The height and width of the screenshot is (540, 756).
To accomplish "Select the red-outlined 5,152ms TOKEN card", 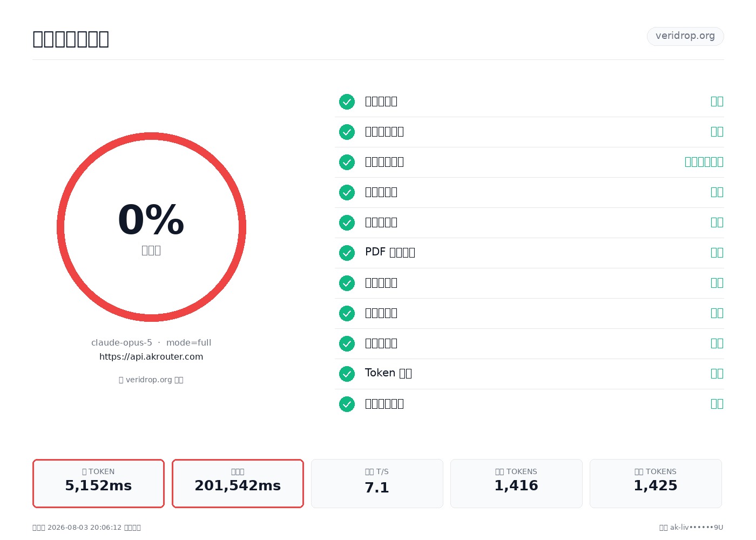I will [x=98, y=483].
